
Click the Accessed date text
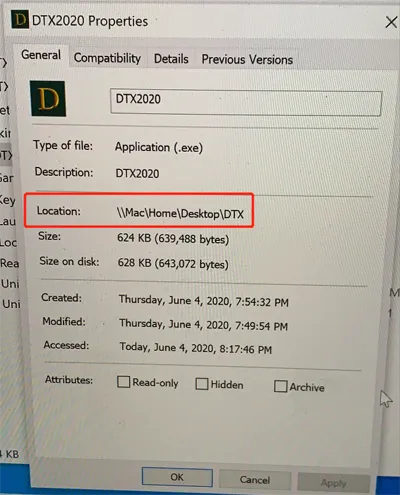click(196, 348)
